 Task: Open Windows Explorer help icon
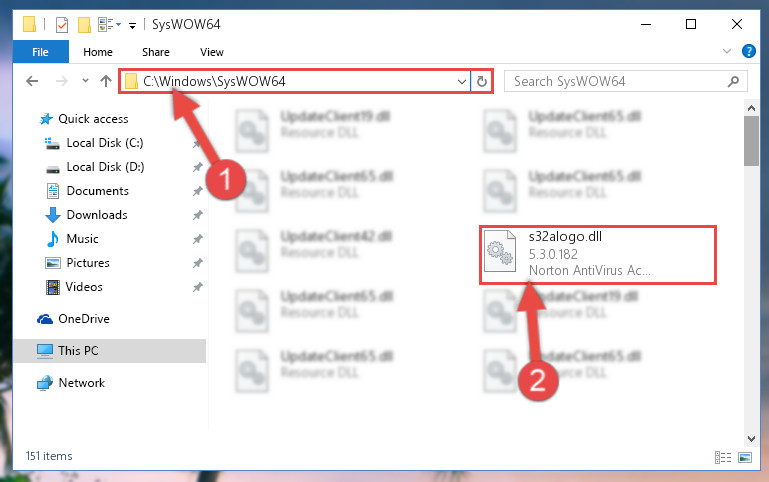pyautogui.click(x=748, y=51)
